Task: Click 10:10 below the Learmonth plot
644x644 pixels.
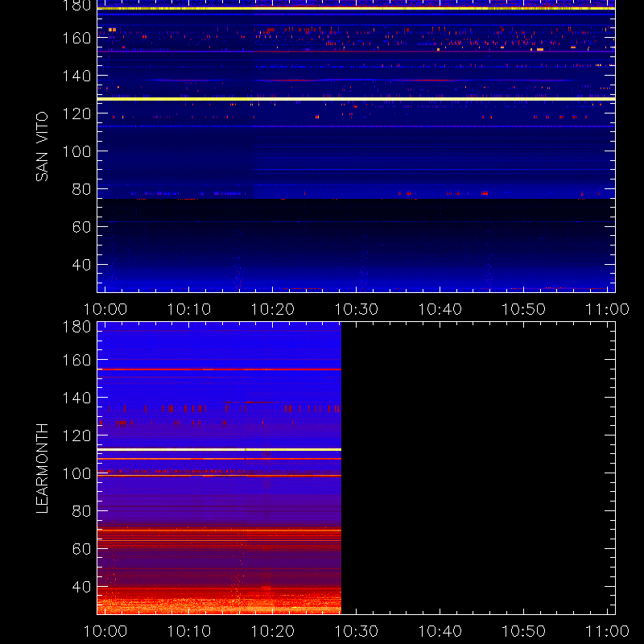Action: click(189, 631)
